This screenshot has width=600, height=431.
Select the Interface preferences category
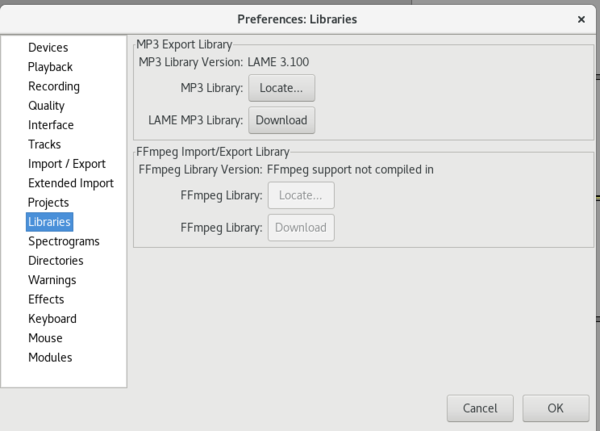(51, 125)
